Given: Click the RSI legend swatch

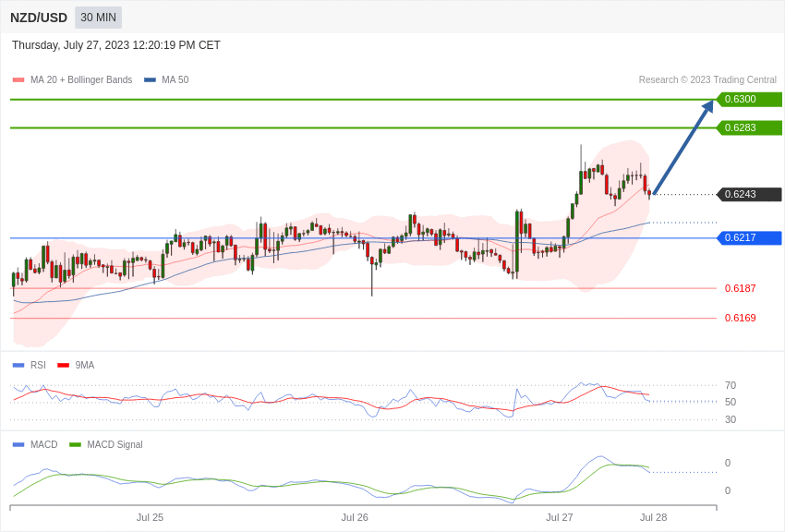Looking at the screenshot, I should [18, 366].
